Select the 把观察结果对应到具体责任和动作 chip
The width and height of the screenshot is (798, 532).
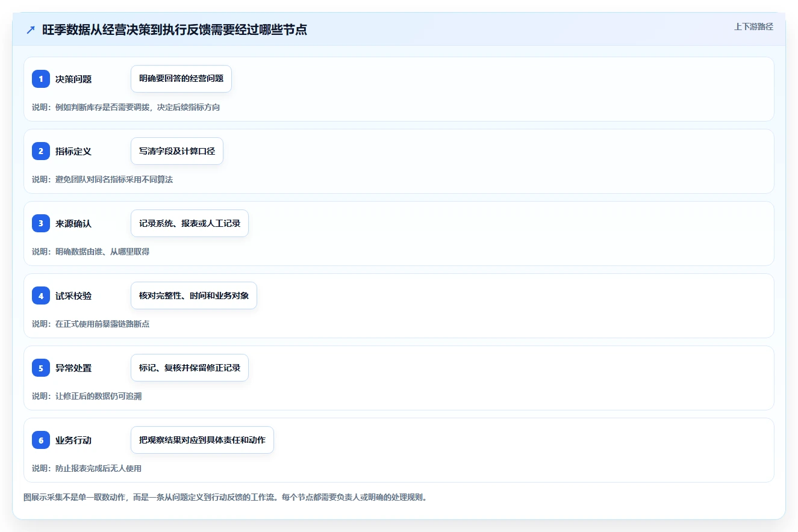pos(202,440)
